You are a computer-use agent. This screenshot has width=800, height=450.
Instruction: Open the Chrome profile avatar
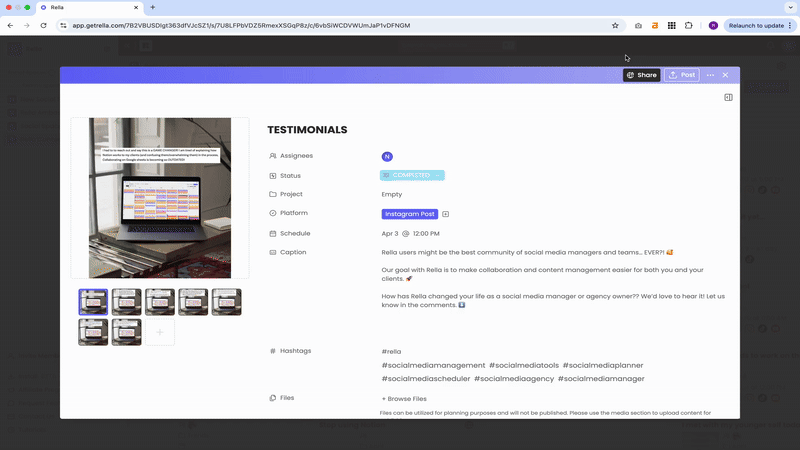click(x=713, y=26)
